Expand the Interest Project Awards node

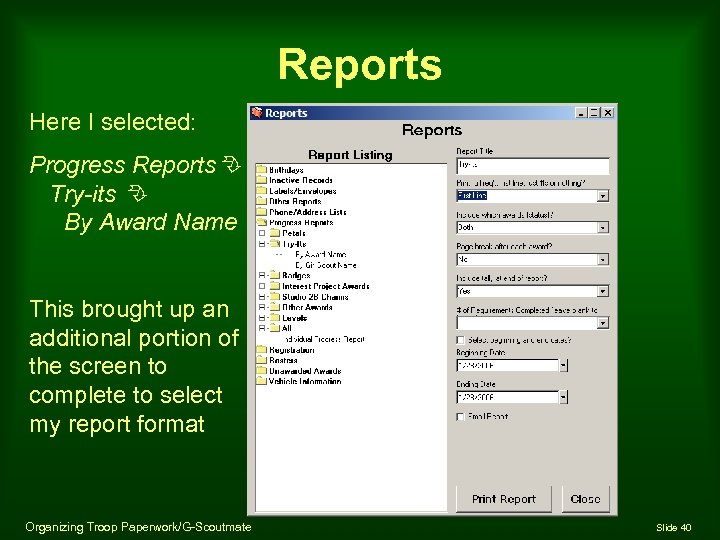click(262, 286)
